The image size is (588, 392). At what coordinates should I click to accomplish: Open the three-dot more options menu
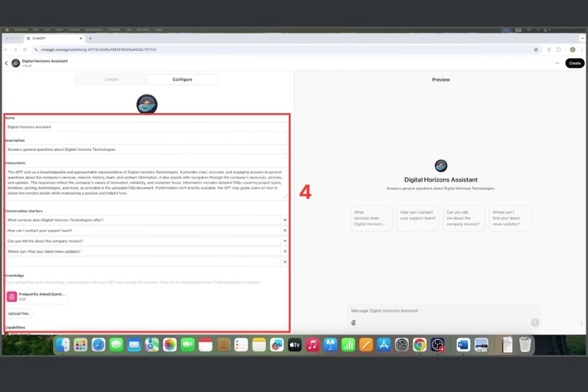557,63
